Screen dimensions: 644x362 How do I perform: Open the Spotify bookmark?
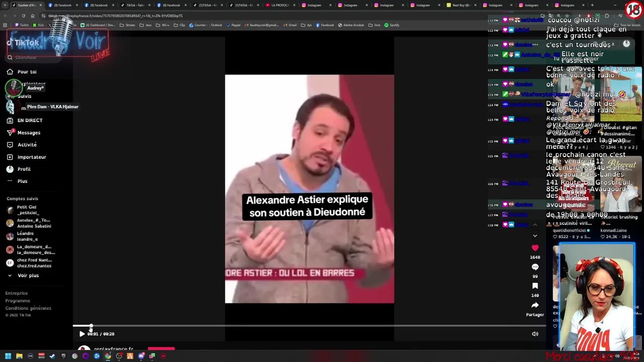tap(392, 25)
